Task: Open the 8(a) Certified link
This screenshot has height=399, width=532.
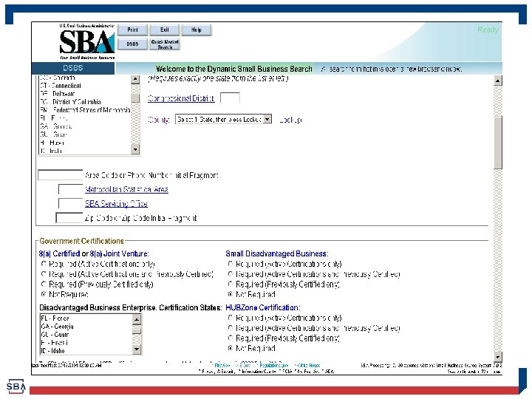Action: pos(59,253)
